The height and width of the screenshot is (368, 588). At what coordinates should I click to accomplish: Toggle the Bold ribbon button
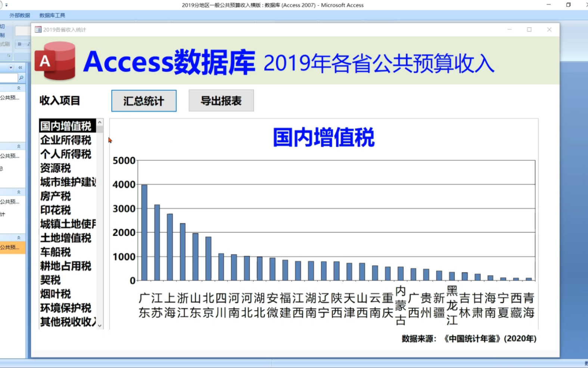click(x=20, y=44)
